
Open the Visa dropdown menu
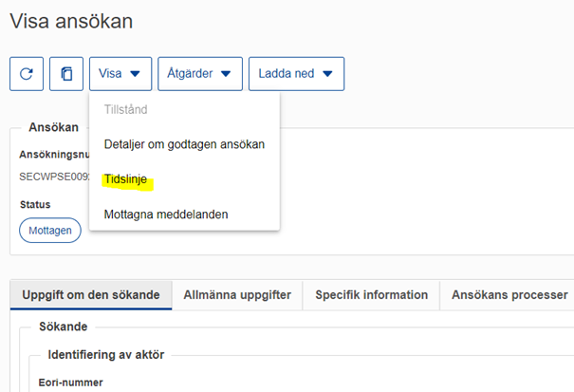click(120, 74)
